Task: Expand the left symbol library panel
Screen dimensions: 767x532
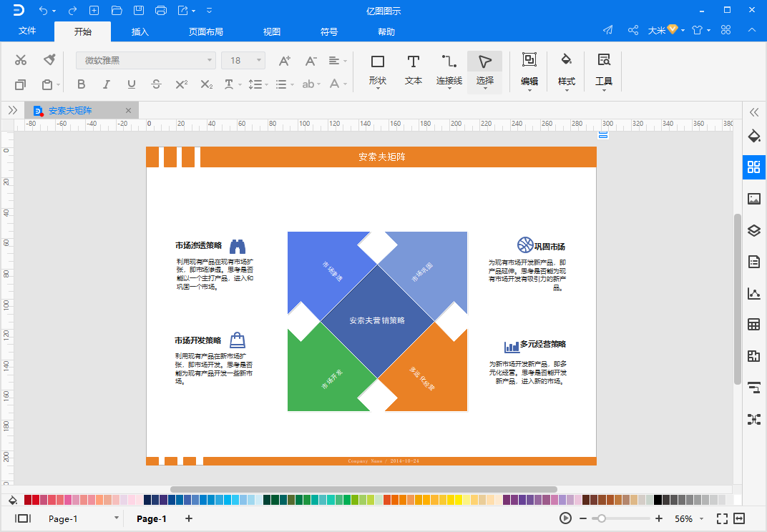Action: pos(13,111)
